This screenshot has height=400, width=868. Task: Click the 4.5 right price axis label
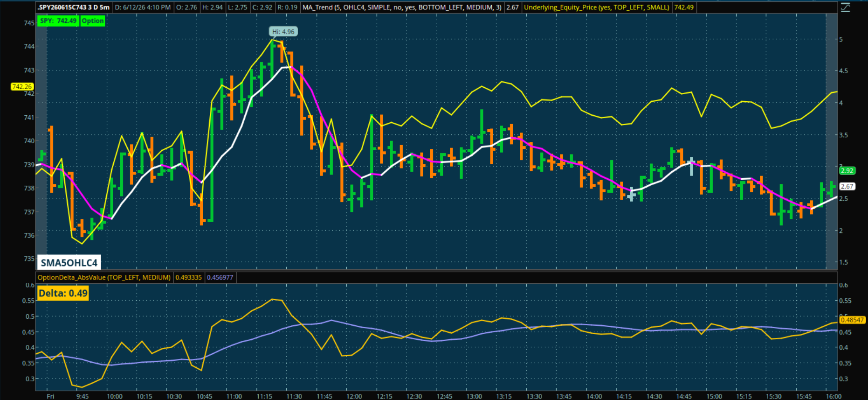(x=844, y=71)
